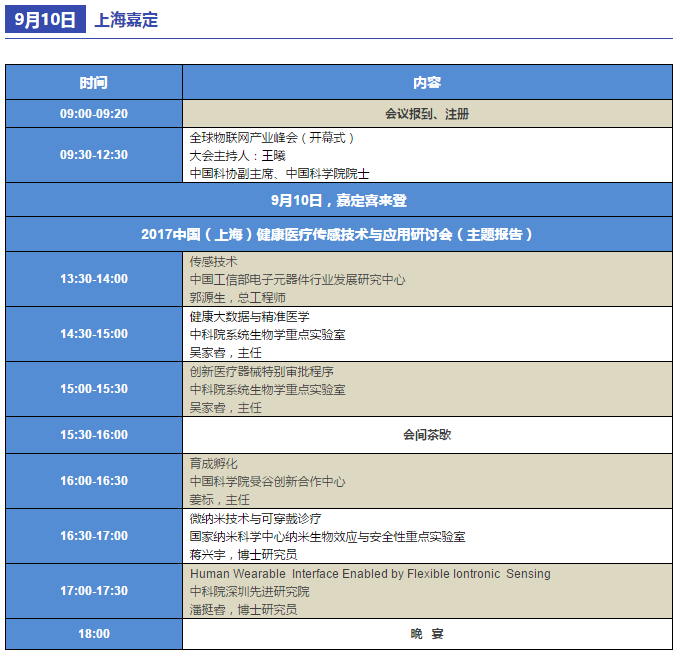
Task: Click the 郭源生，总工程师 speaker line
Action: pyautogui.click(x=238, y=297)
